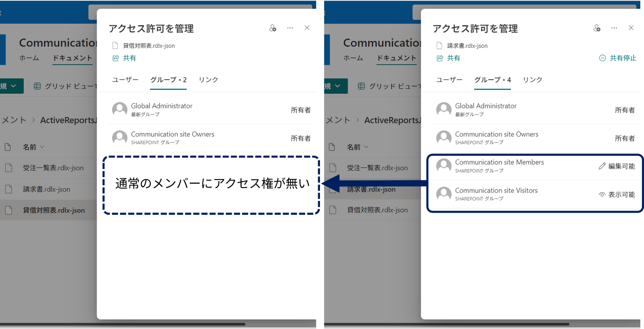Click the minus icon beside 共有停止
644x329 pixels.
(602, 58)
